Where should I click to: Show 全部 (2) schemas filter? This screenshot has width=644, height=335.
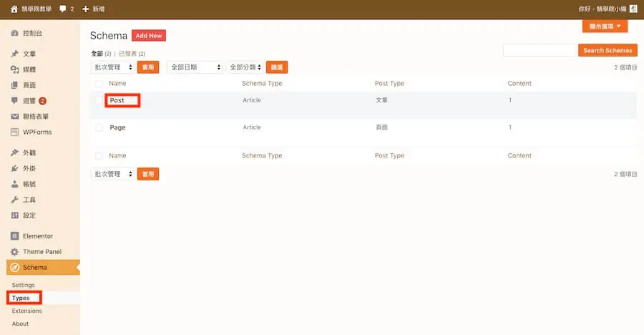coord(101,54)
